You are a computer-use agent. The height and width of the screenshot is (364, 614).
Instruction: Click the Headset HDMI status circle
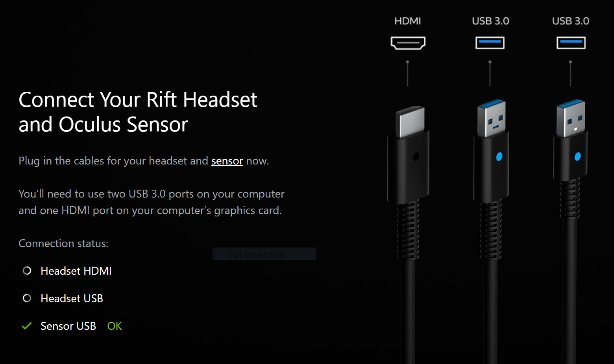(27, 271)
